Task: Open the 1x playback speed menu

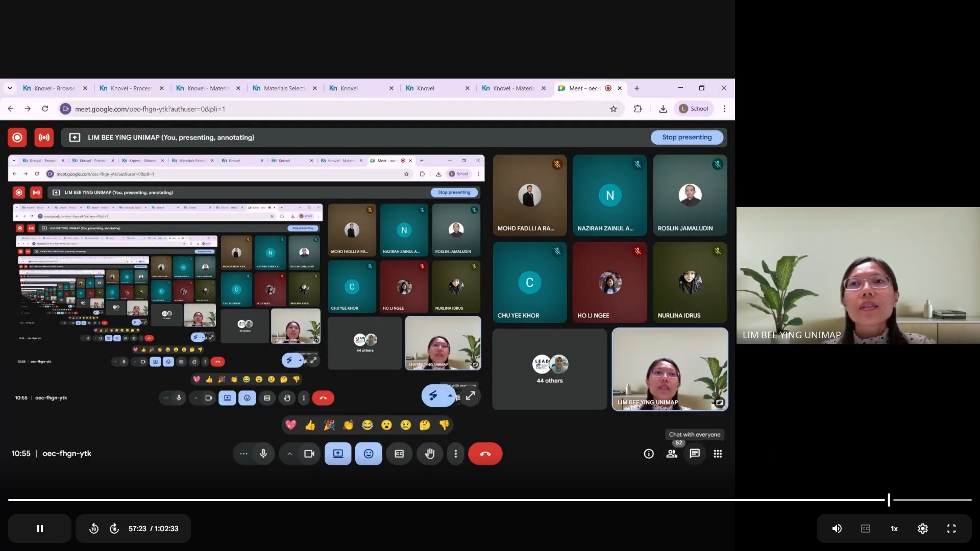Action: [894, 529]
